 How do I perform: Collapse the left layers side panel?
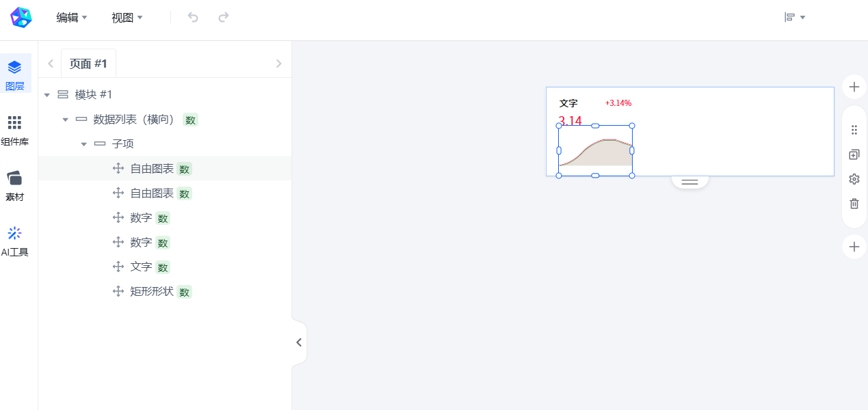click(x=299, y=342)
